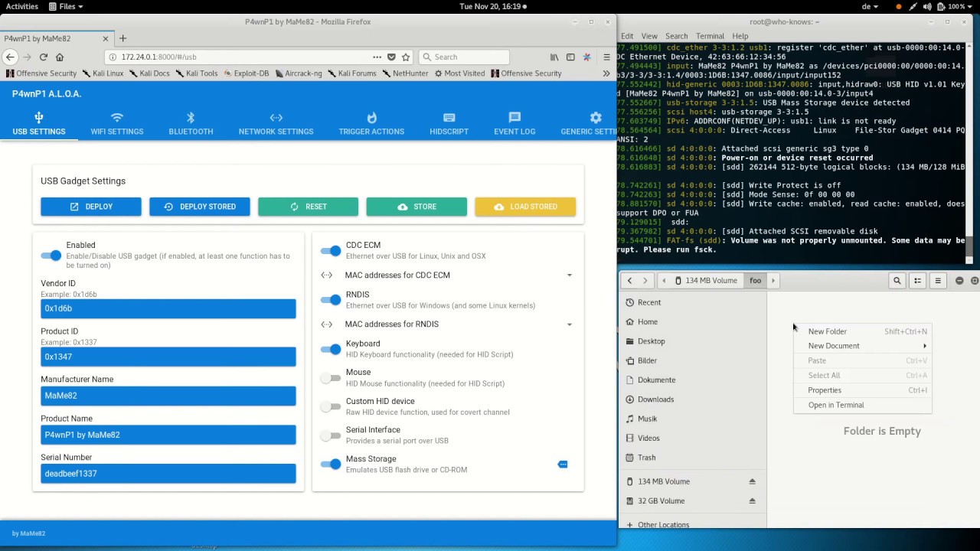Open the Files app menu

(x=66, y=6)
